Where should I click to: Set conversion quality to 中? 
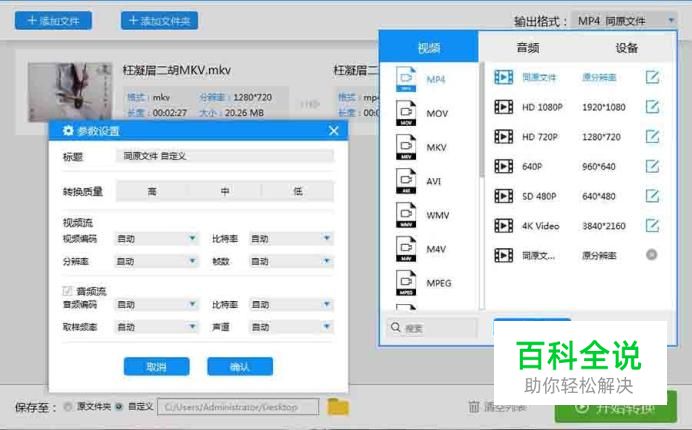tap(225, 191)
